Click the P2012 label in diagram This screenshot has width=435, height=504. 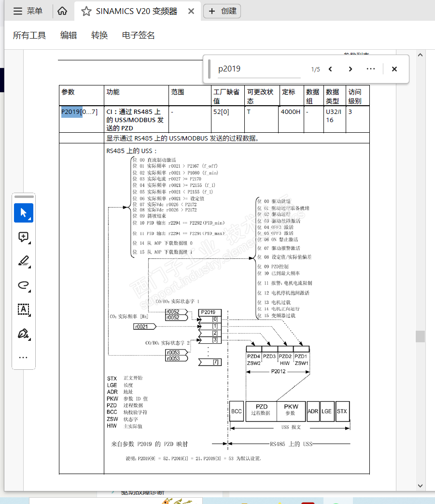[x=278, y=372]
